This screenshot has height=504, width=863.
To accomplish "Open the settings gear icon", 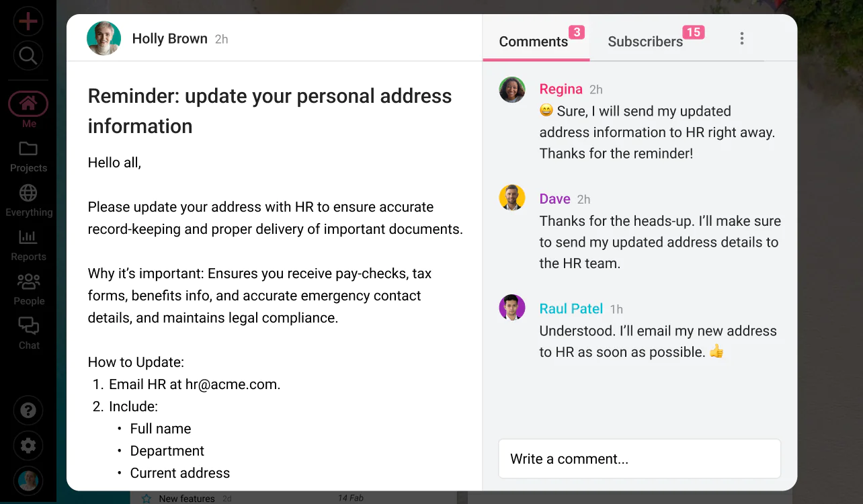I will [x=28, y=446].
